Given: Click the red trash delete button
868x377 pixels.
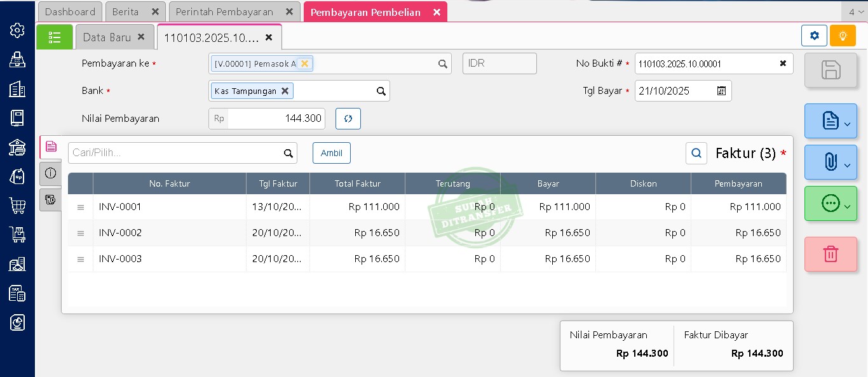Looking at the screenshot, I should (x=831, y=254).
